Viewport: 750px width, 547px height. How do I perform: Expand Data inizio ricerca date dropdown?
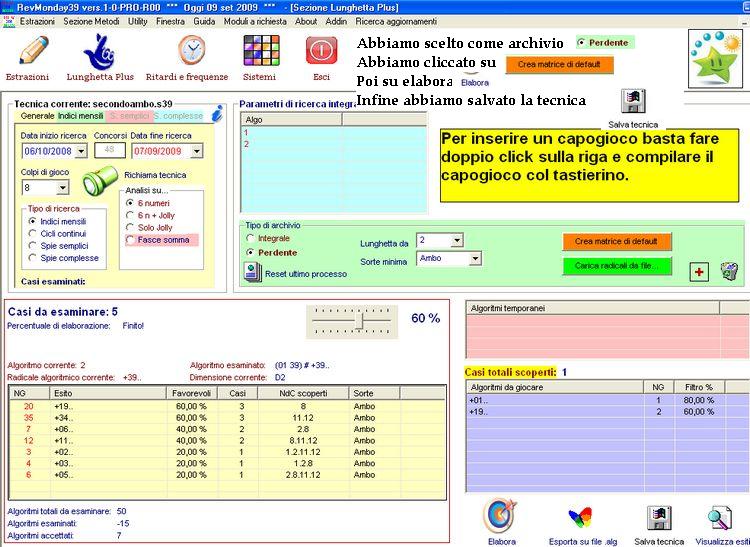click(81, 152)
